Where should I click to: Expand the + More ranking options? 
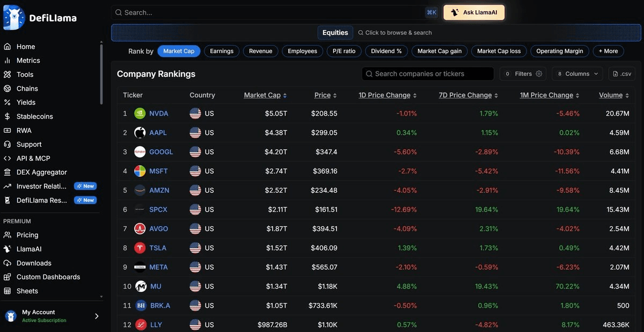(608, 51)
